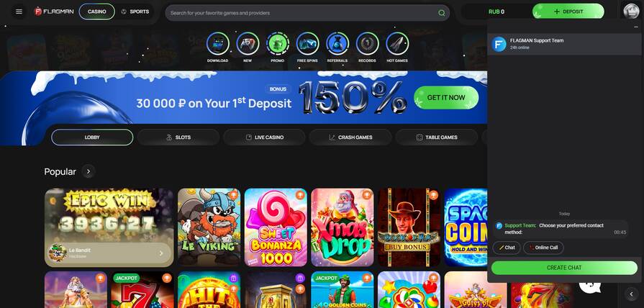This screenshot has width=644, height=308.
Task: Click the search magnifier icon
Action: coord(442,13)
